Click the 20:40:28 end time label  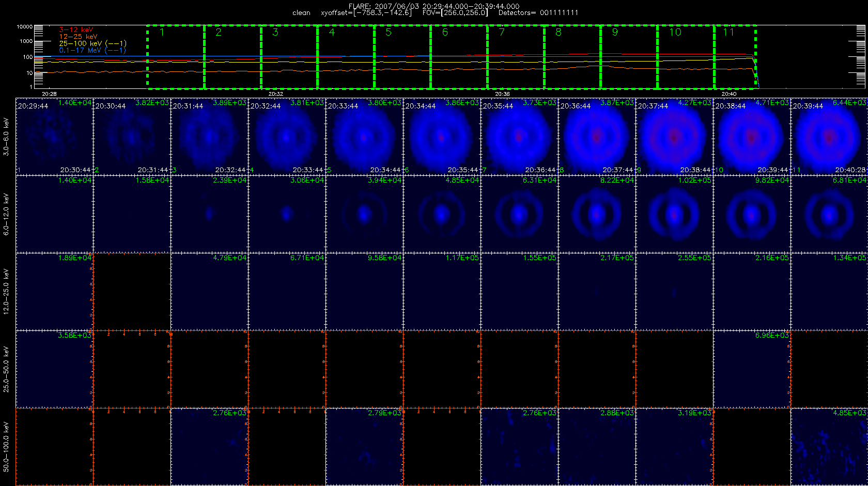point(850,170)
